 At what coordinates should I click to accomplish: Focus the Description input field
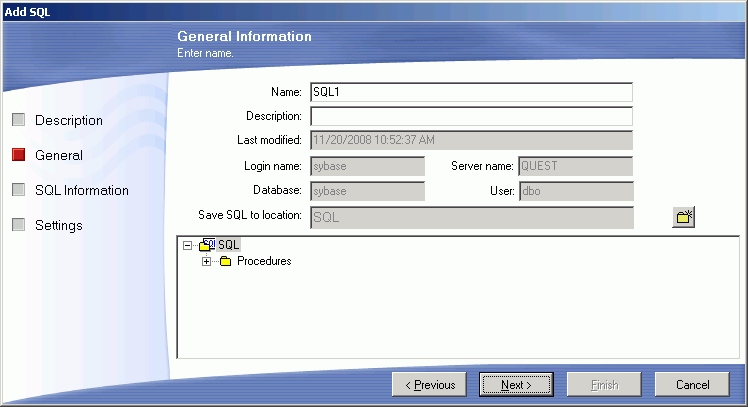(471, 116)
